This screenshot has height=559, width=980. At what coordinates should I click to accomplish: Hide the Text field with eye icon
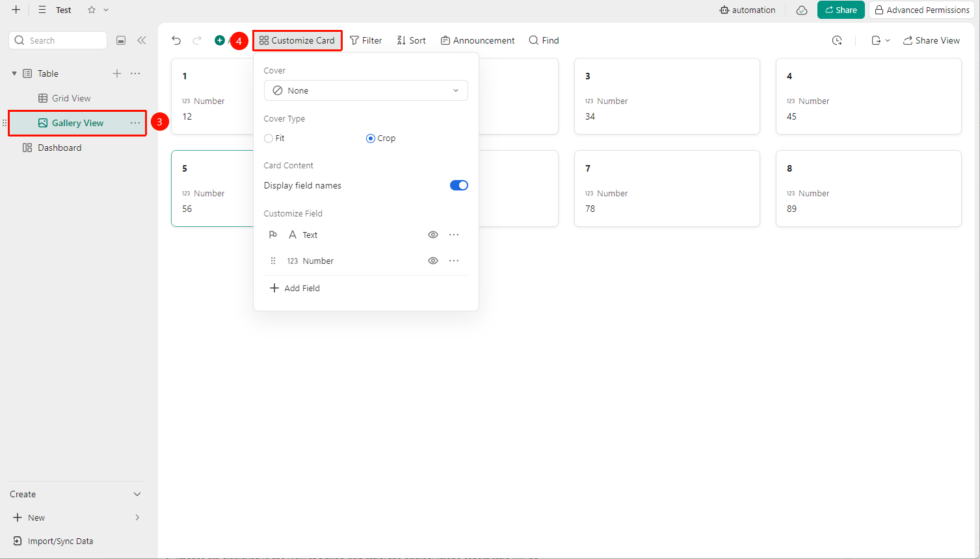pyautogui.click(x=433, y=235)
